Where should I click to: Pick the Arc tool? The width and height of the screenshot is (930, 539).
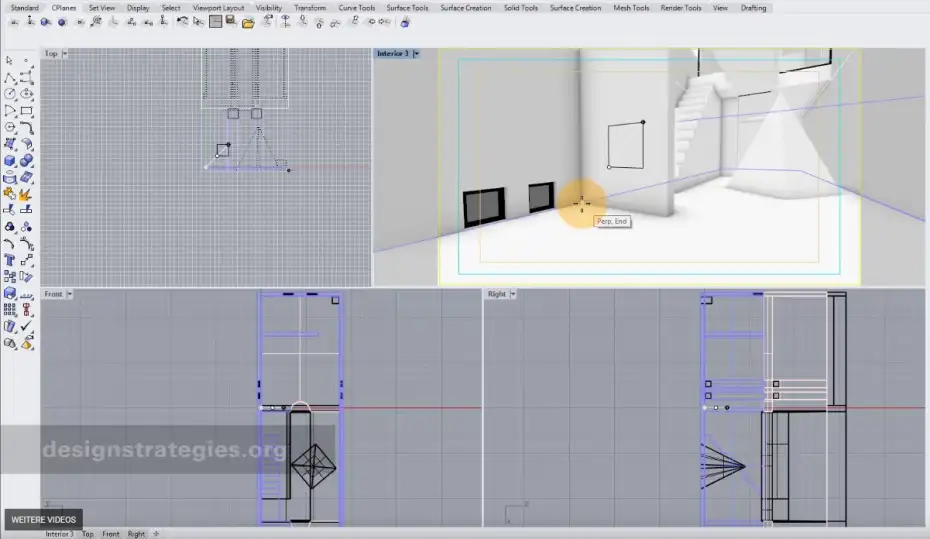point(9,111)
